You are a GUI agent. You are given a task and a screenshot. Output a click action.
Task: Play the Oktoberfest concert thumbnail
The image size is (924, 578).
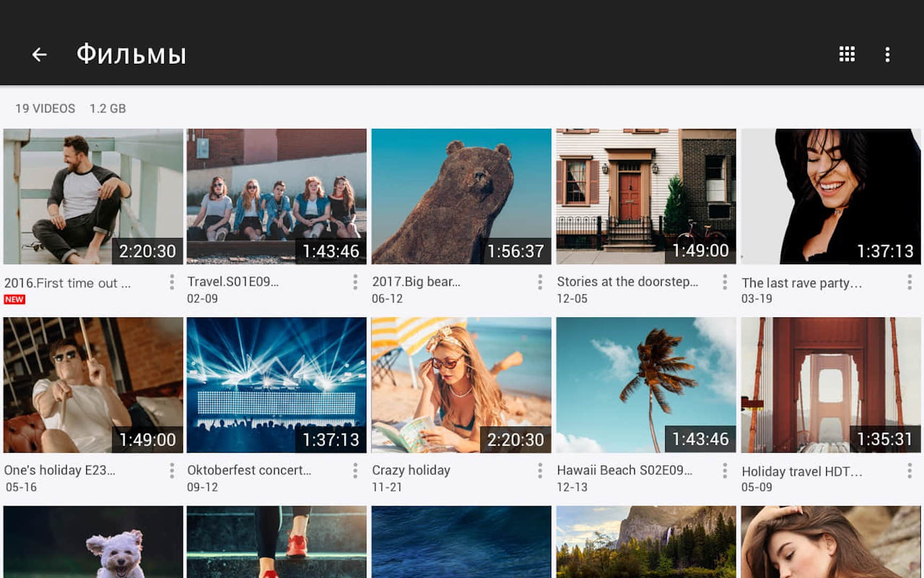point(276,385)
